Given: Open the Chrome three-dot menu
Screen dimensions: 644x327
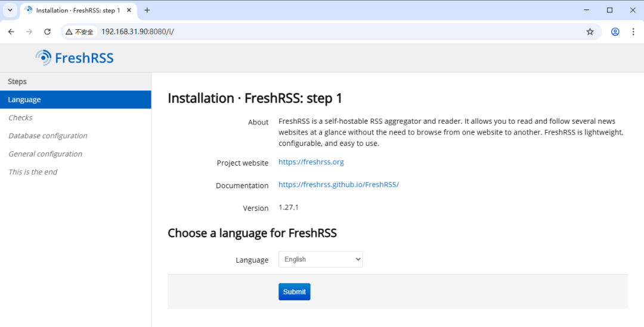Looking at the screenshot, I should [x=633, y=32].
